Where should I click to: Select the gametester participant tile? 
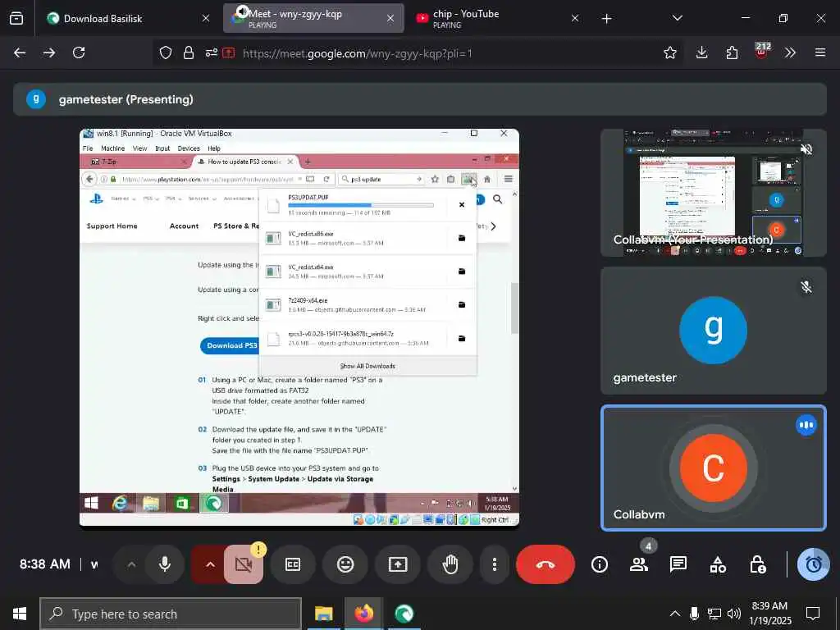(714, 331)
